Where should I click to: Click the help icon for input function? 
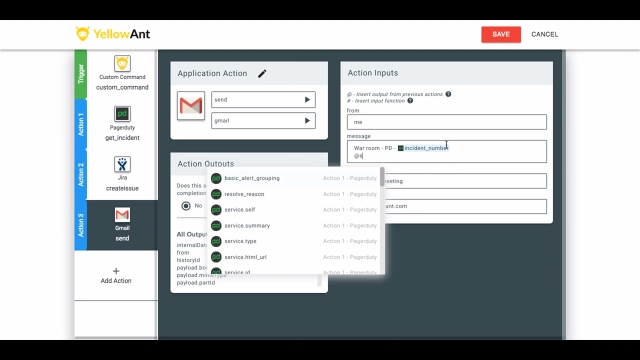pos(410,101)
